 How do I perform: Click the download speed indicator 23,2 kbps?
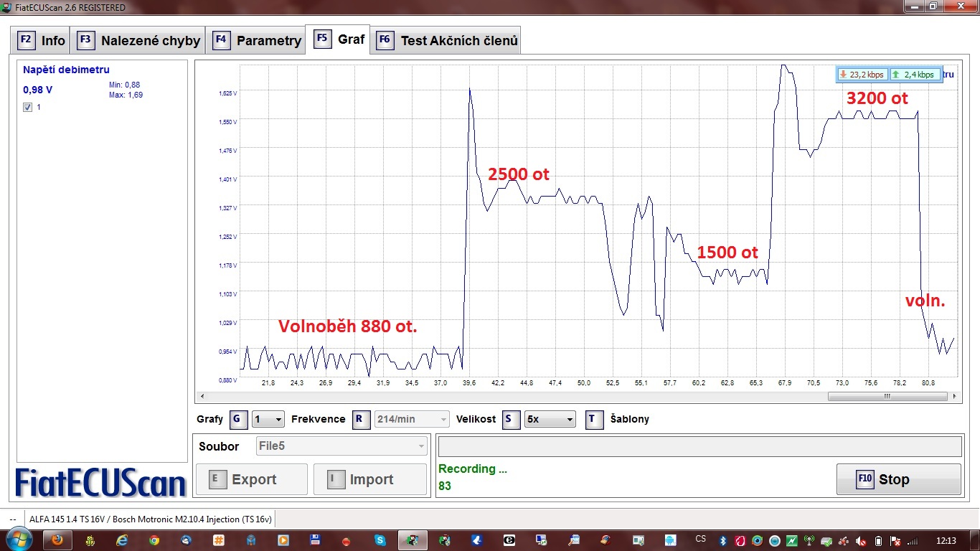pyautogui.click(x=862, y=75)
